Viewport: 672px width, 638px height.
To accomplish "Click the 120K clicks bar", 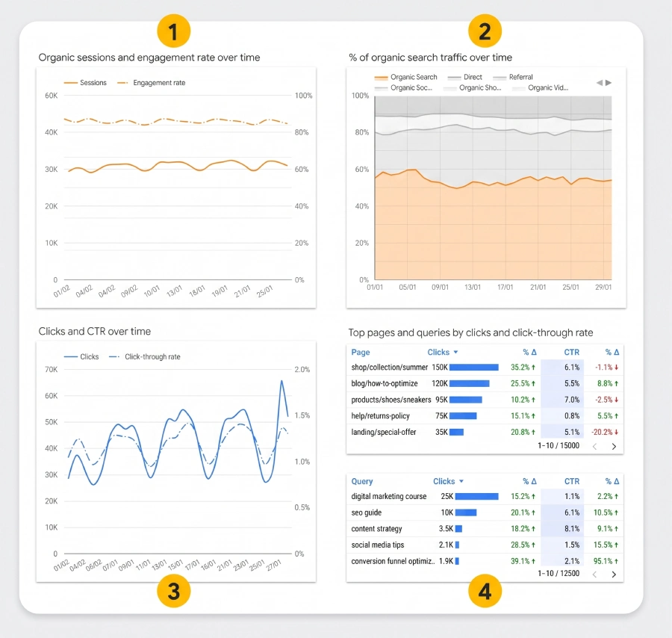I will click(470, 383).
